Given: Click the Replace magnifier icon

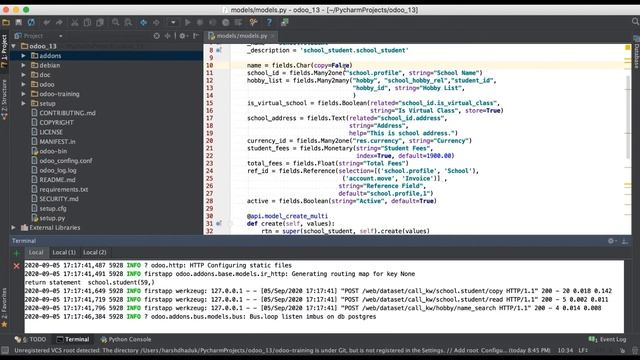Looking at the screenshot, I should [x=128, y=22].
